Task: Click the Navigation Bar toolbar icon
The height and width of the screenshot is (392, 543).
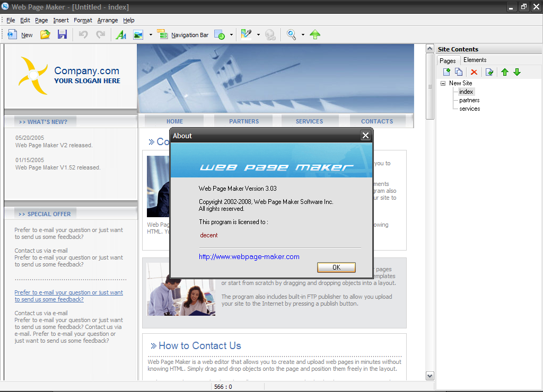Action: (x=162, y=34)
